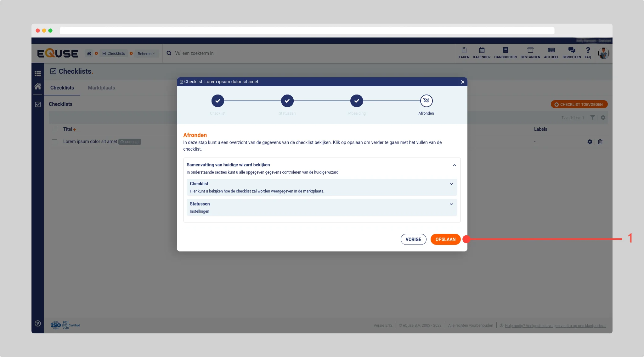The width and height of the screenshot is (644, 357).
Task: Click the Afronden wizard step circle
Action: [426, 101]
